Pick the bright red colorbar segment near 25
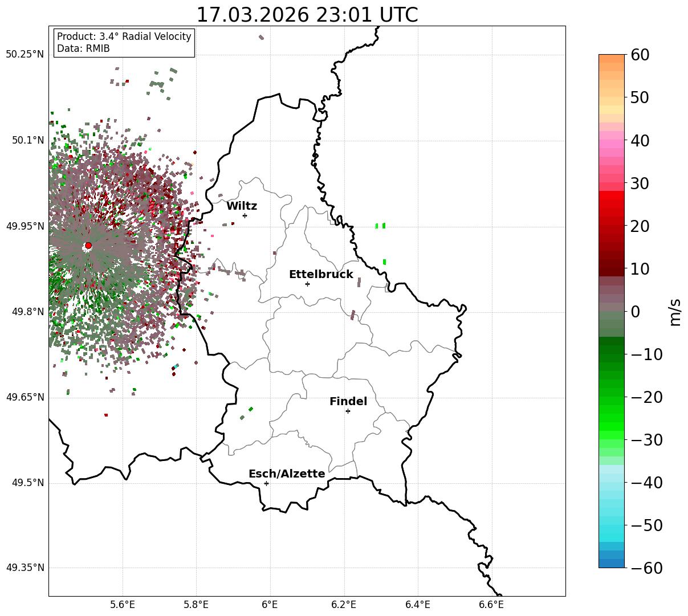 coord(612,204)
